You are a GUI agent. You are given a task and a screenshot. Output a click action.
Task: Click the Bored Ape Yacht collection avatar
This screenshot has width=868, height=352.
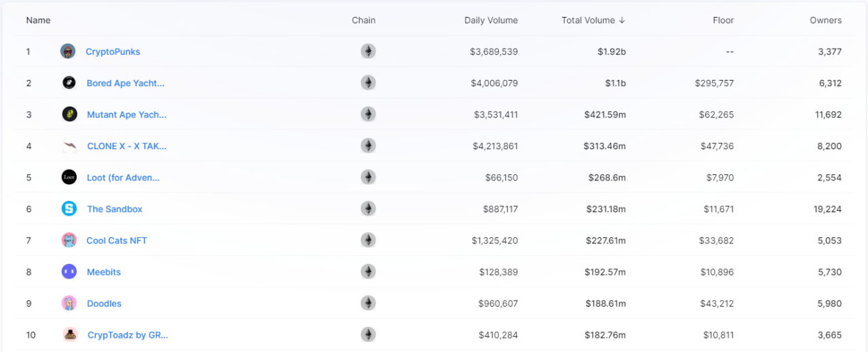(69, 83)
